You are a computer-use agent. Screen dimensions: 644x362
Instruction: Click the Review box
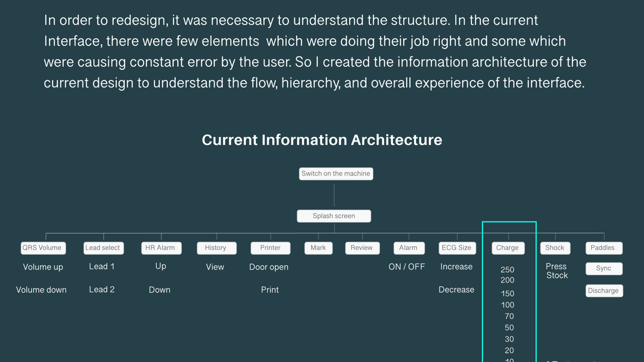click(x=362, y=248)
